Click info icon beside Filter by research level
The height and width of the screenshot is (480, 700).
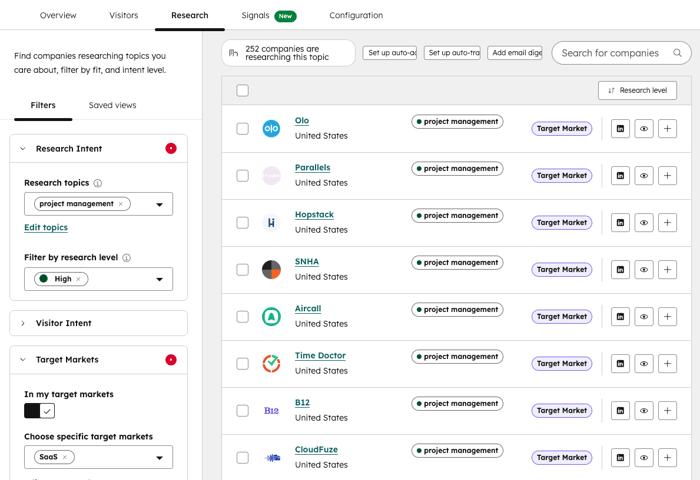pyautogui.click(x=126, y=258)
